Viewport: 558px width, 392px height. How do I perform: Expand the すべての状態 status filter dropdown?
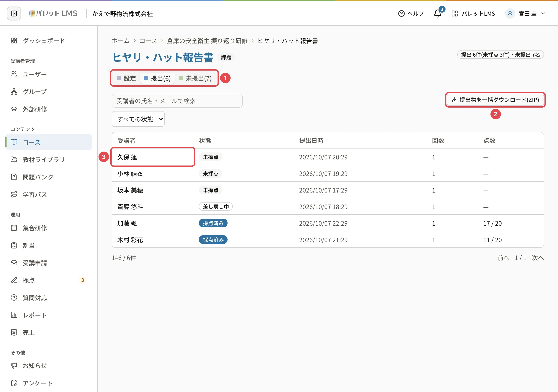(138, 119)
